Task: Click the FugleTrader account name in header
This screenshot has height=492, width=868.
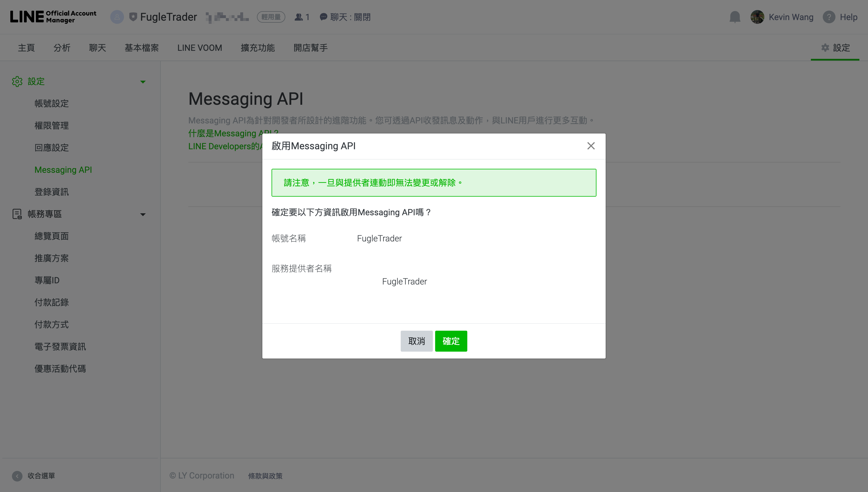Action: point(168,17)
